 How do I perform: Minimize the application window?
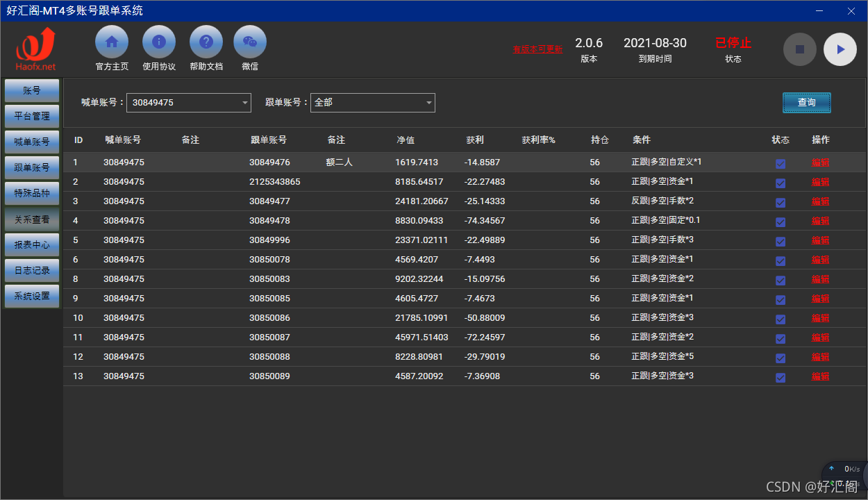[x=820, y=11]
